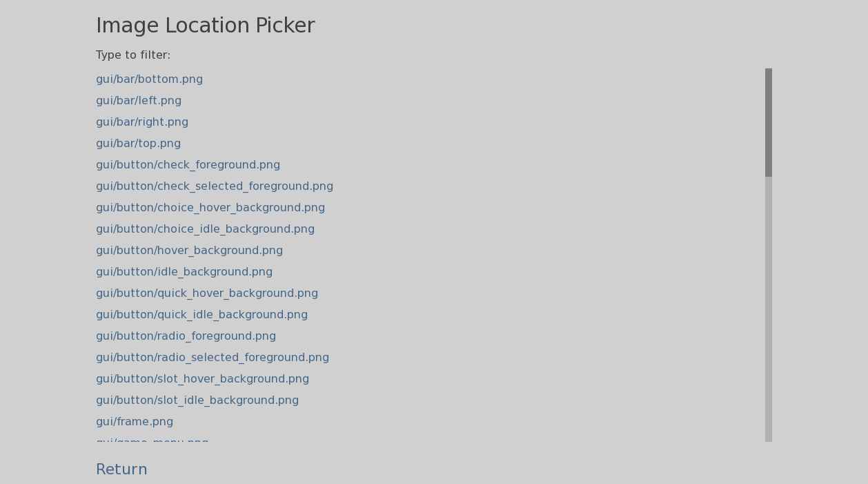Select gui/button/check_selected_foreground.png
Screen dimensions: 868x484
pyautogui.click(x=215, y=186)
